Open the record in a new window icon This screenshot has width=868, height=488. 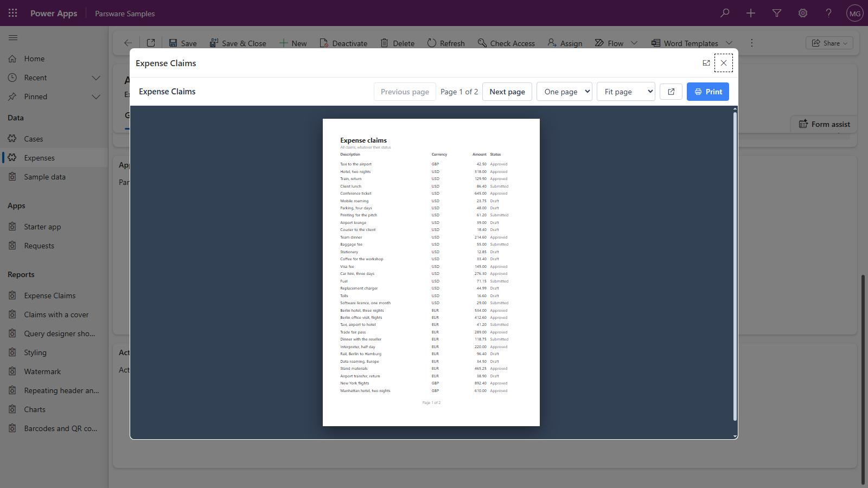click(151, 43)
